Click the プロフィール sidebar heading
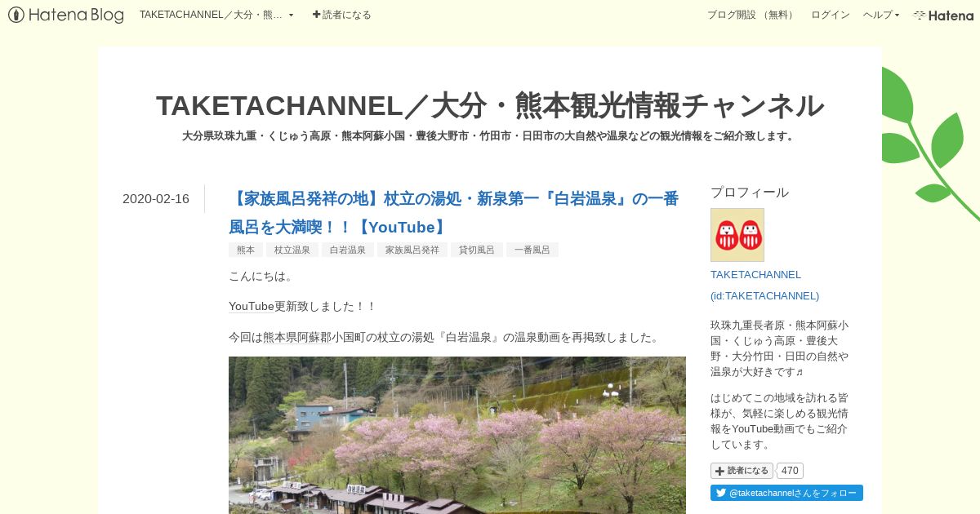The image size is (980, 514). (750, 193)
